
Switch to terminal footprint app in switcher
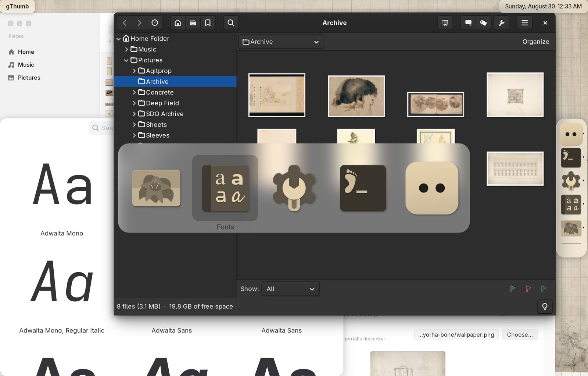point(363,188)
